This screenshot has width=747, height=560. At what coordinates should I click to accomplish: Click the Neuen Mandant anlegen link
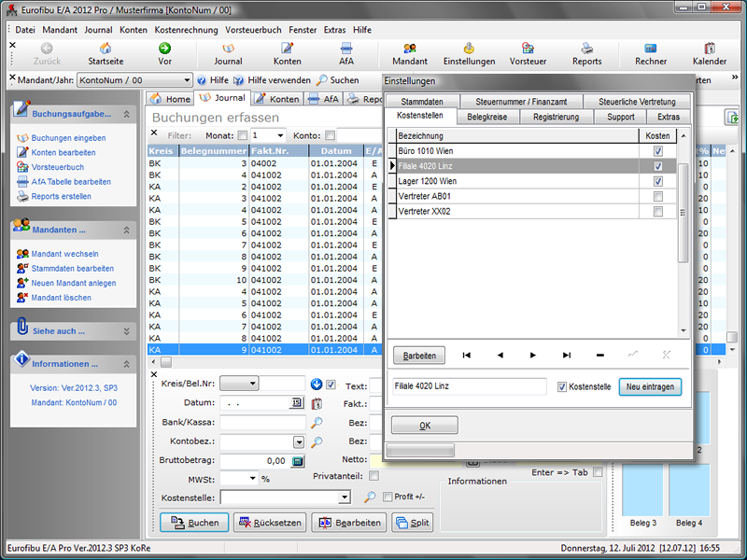point(74,283)
